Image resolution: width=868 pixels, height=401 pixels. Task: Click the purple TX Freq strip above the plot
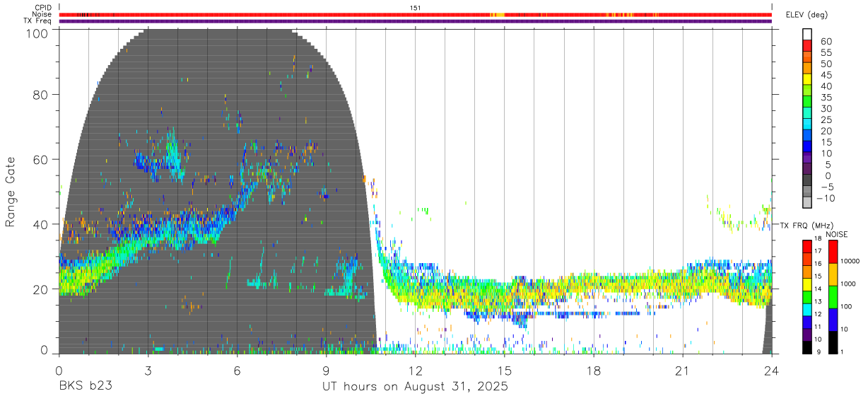coord(415,21)
